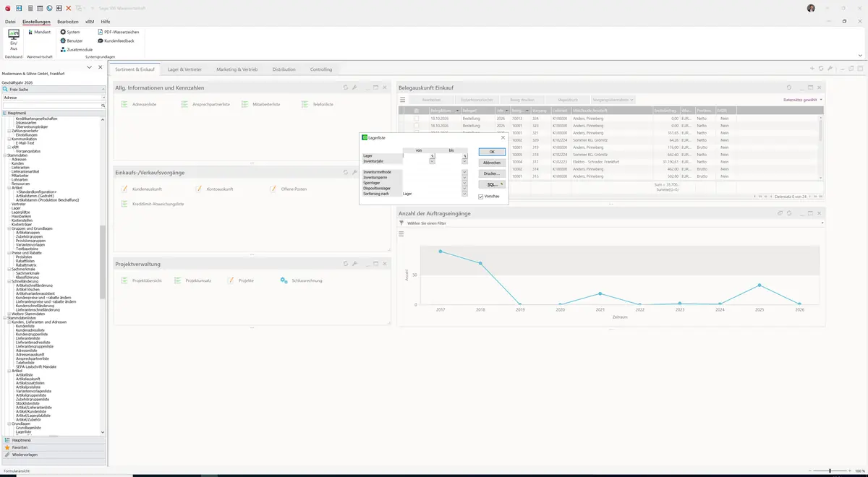The height and width of the screenshot is (477, 868).
Task: Open the Dispositionslager dropdown
Action: pos(464,188)
